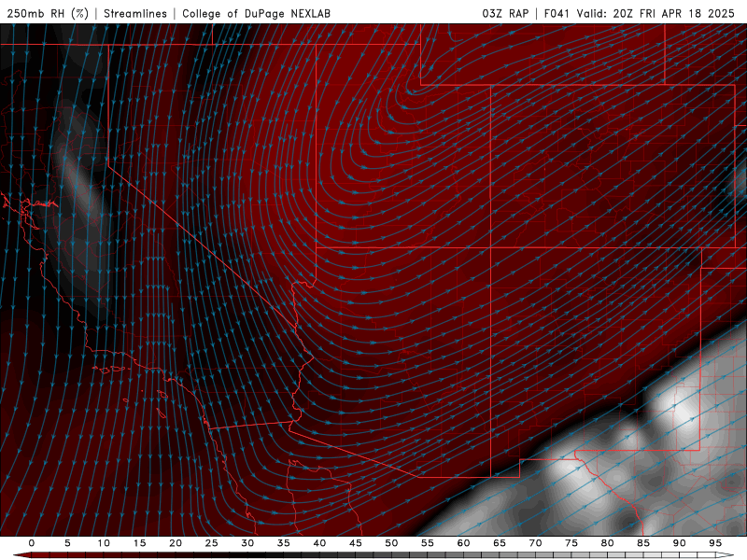
Task: Click the colorbar label "35"
Action: click(284, 543)
